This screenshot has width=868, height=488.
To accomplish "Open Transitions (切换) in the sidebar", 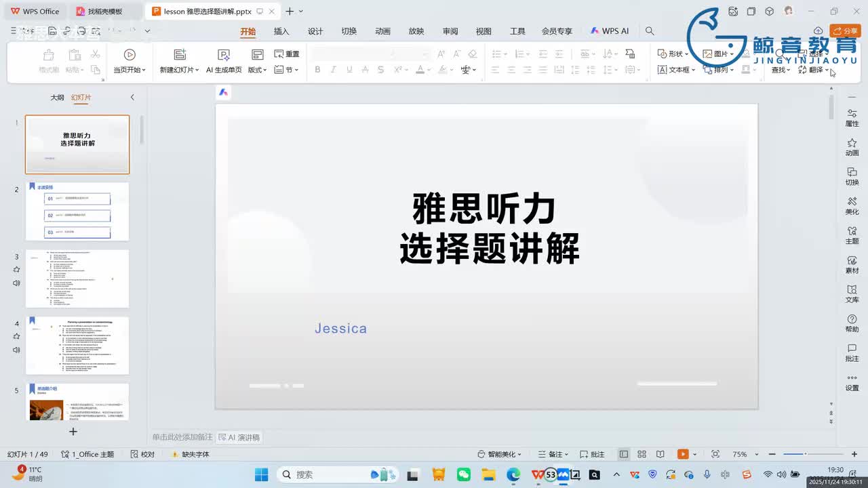I will click(x=852, y=176).
